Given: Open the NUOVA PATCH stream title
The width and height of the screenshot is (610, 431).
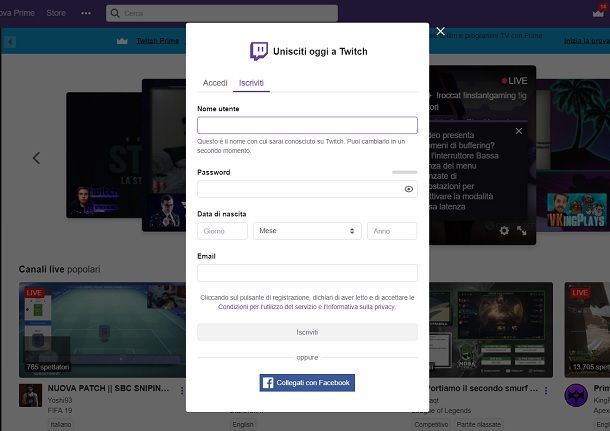Looking at the screenshot, I should click(x=109, y=388).
